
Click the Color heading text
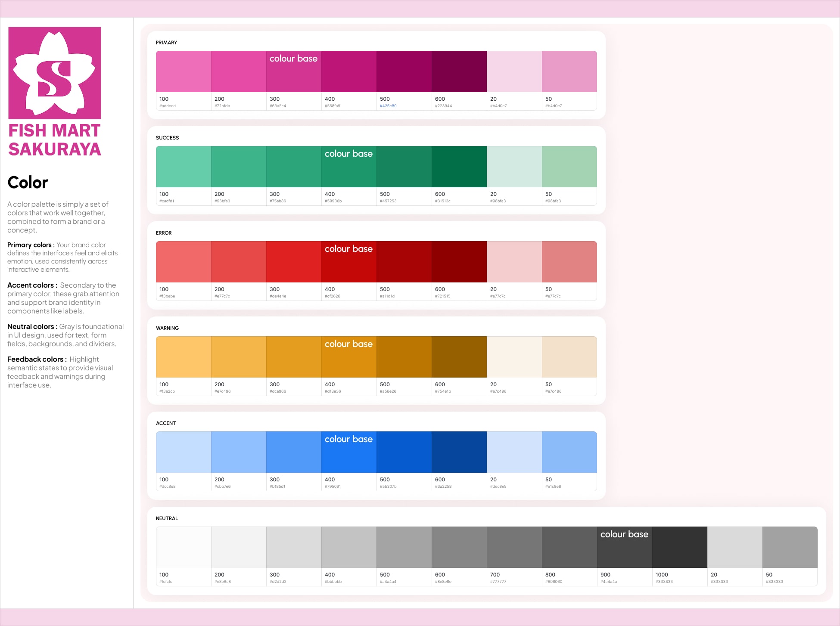pyautogui.click(x=28, y=183)
